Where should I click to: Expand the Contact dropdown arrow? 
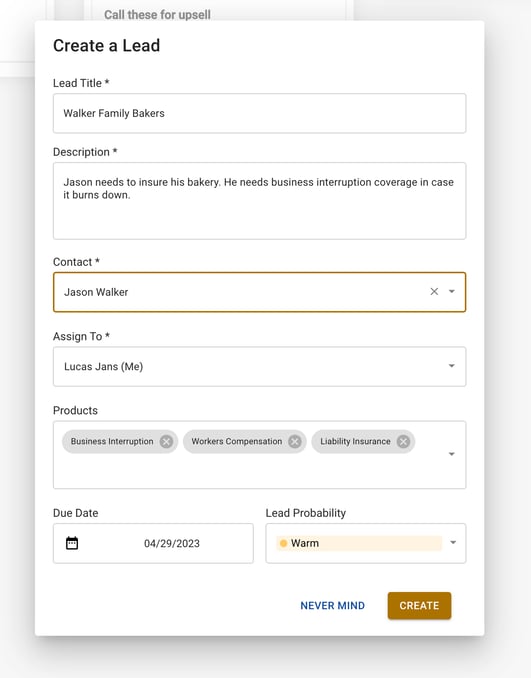[452, 292]
